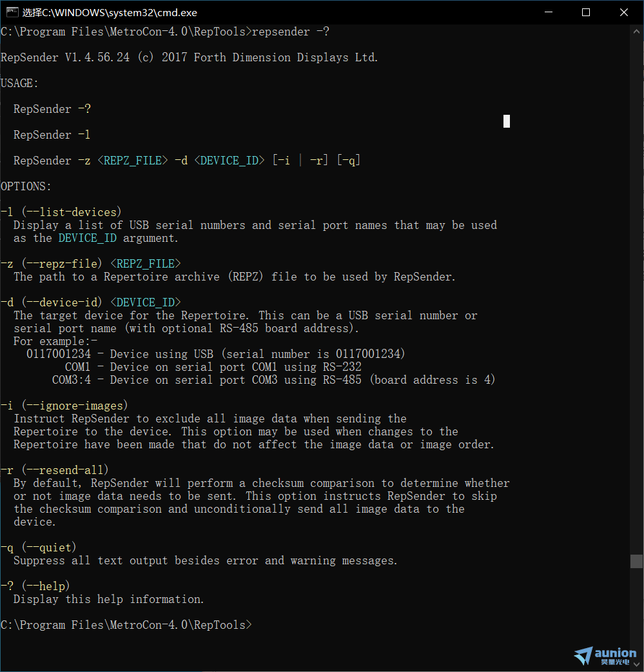This screenshot has height=672, width=644.
Task: Click the '-l (--list-devices)' option
Action: pyautogui.click(x=61, y=212)
